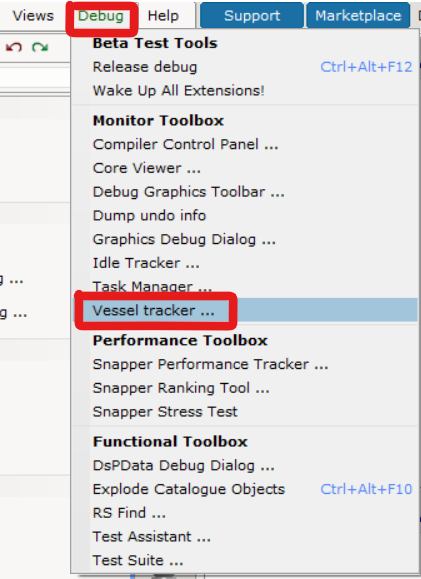
Task: Open the Help menu
Action: 163,16
